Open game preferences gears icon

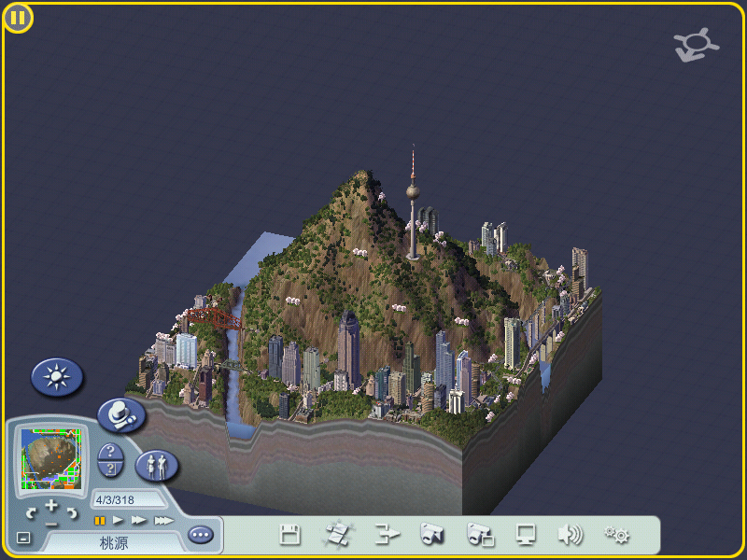click(x=617, y=534)
